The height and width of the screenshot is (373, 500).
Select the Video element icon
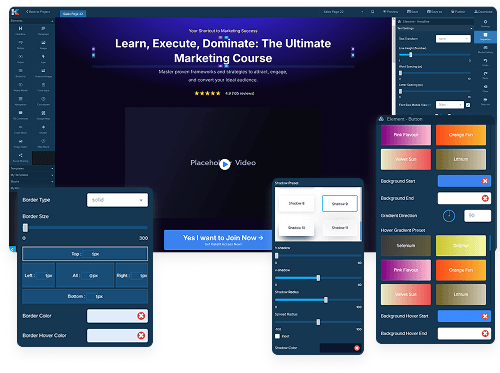[20, 57]
